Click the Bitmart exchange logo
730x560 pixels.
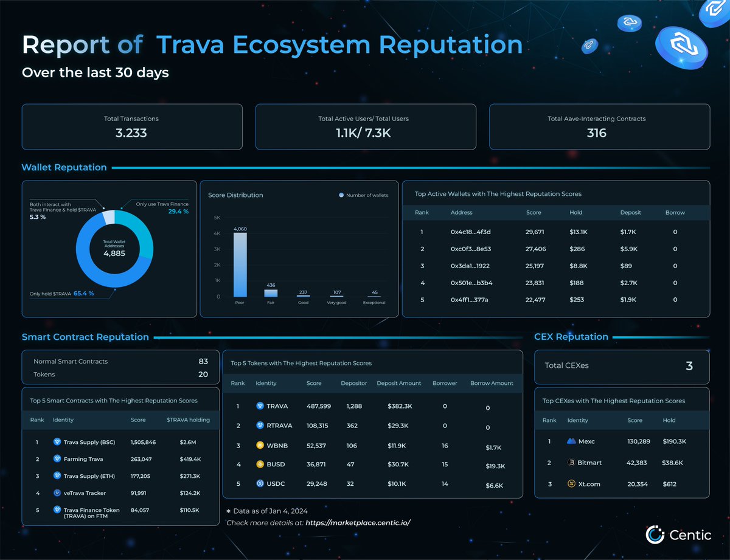click(x=571, y=463)
